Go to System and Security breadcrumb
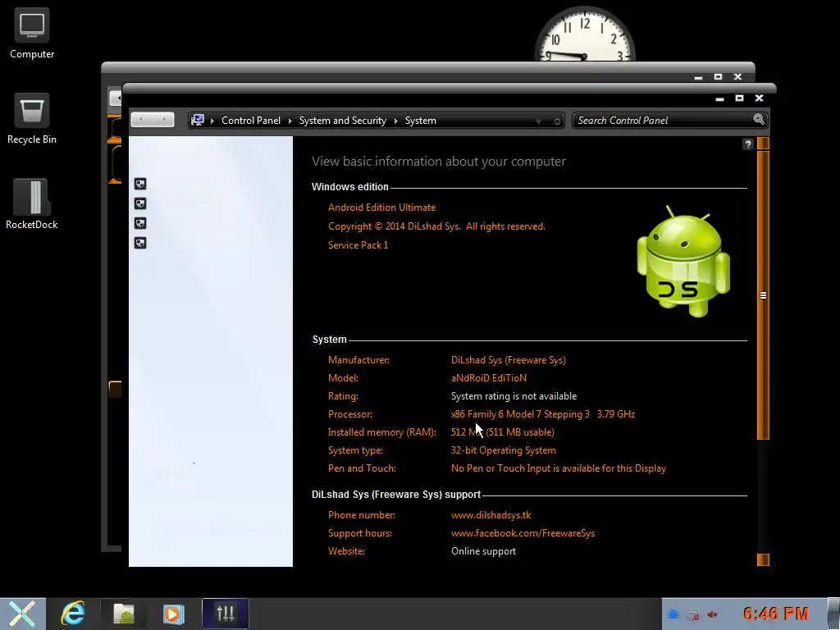Screen dimensions: 840x630 [x=342, y=121]
